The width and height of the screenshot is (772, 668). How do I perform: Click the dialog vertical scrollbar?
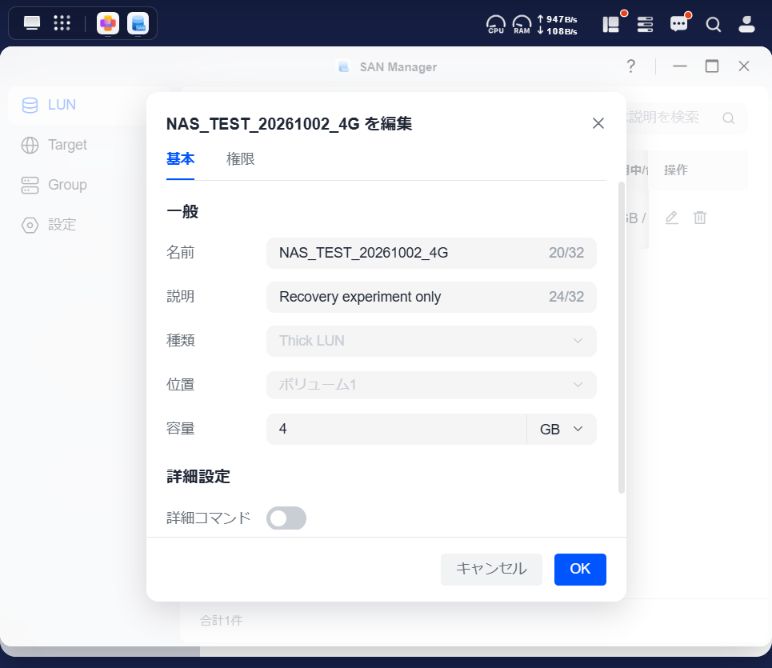tap(621, 337)
